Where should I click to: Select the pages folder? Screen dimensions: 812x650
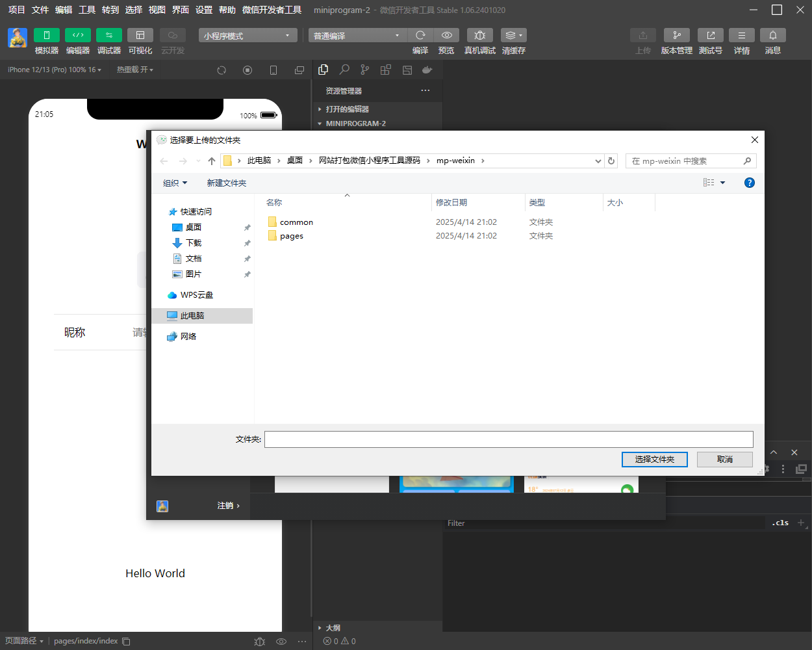click(x=292, y=236)
